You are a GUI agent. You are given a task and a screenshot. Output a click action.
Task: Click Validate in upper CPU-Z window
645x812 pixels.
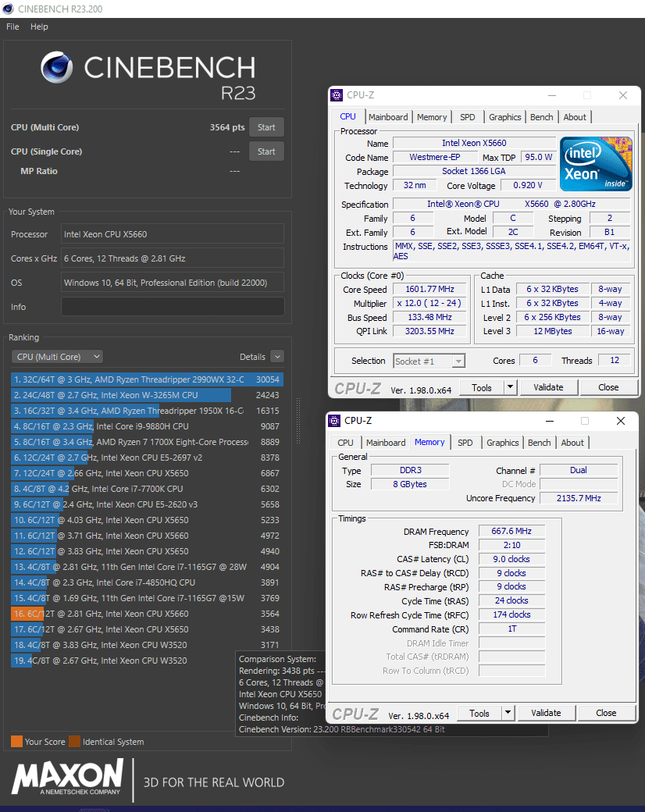coord(548,387)
